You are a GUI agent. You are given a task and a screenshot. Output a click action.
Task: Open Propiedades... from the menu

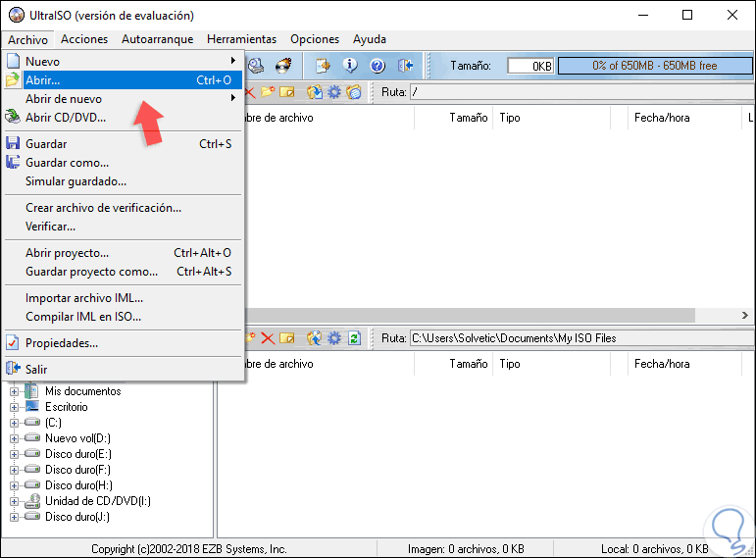click(x=123, y=343)
